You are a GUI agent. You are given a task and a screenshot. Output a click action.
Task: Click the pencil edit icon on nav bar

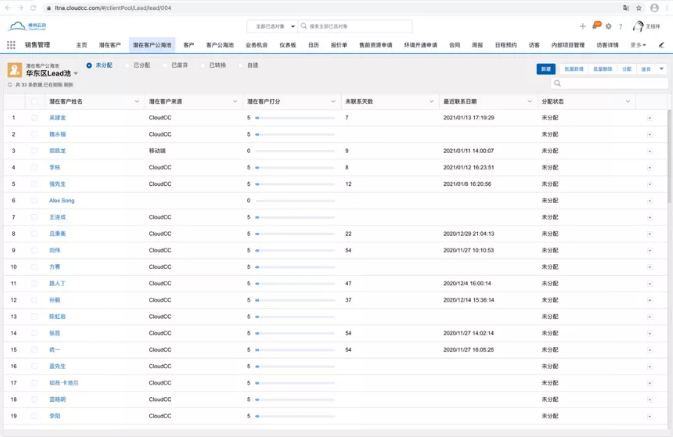click(x=661, y=45)
